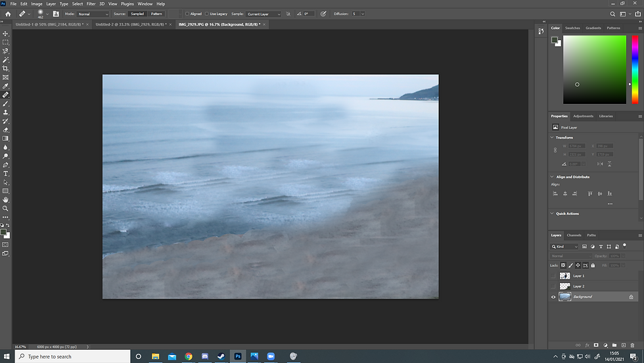Enable the Aligned checkbox

[187, 14]
